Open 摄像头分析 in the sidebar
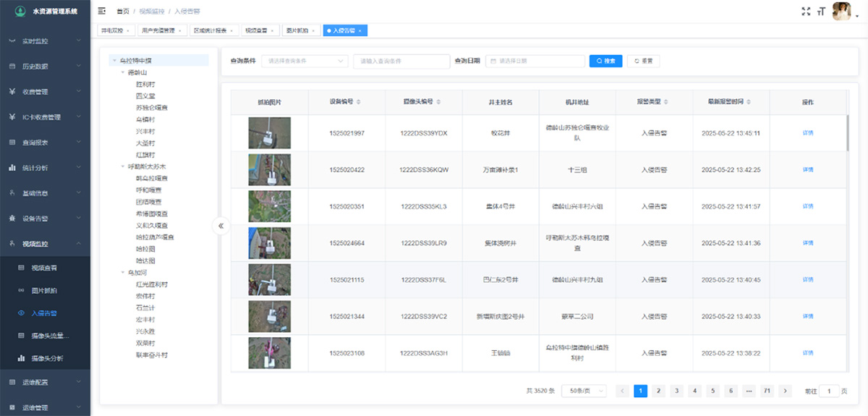The image size is (868, 416). [46, 358]
